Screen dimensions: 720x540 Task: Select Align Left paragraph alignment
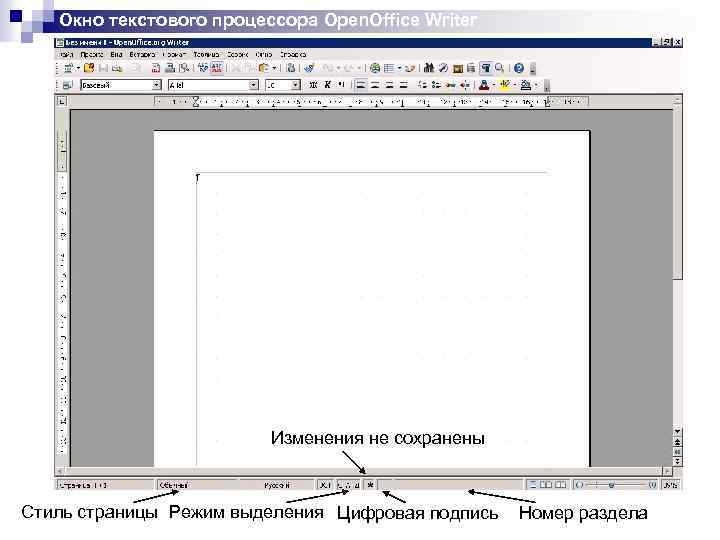(x=361, y=85)
